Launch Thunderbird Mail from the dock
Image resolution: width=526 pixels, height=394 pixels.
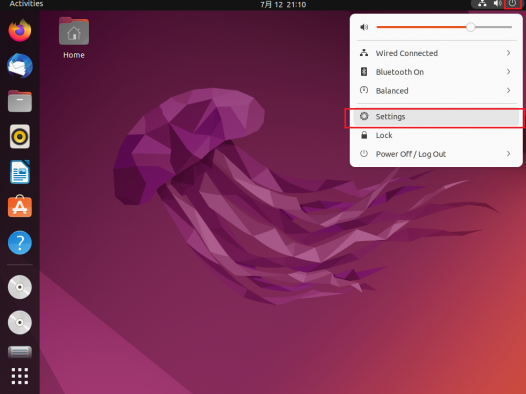(x=20, y=66)
